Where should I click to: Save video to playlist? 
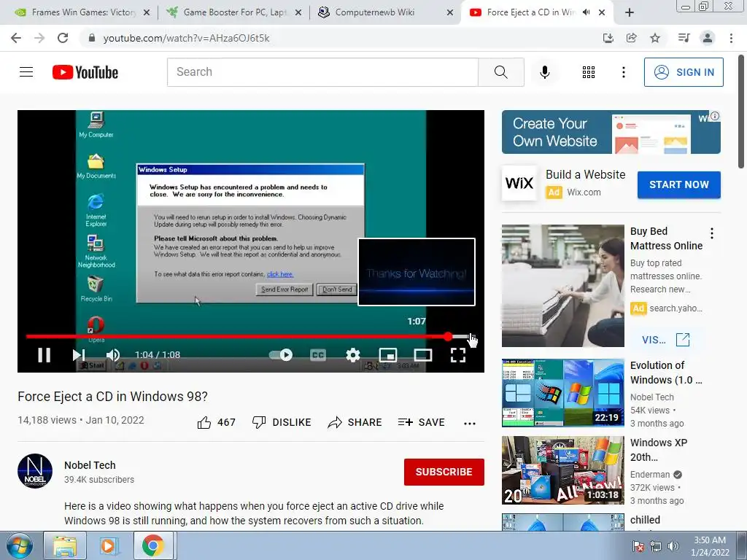tap(422, 422)
